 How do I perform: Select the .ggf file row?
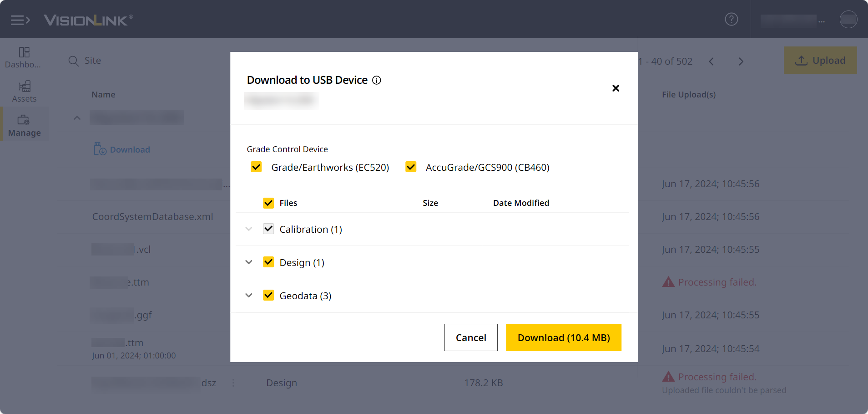click(x=121, y=315)
